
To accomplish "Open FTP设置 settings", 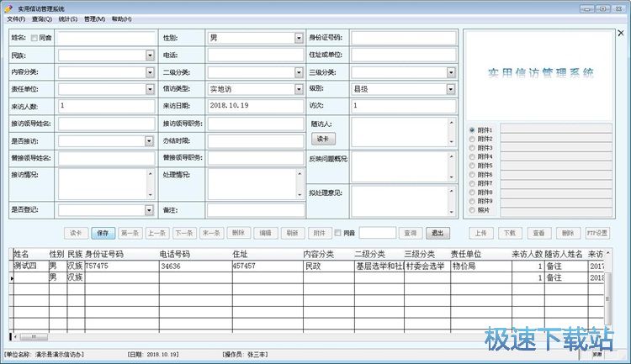I will [x=597, y=233].
